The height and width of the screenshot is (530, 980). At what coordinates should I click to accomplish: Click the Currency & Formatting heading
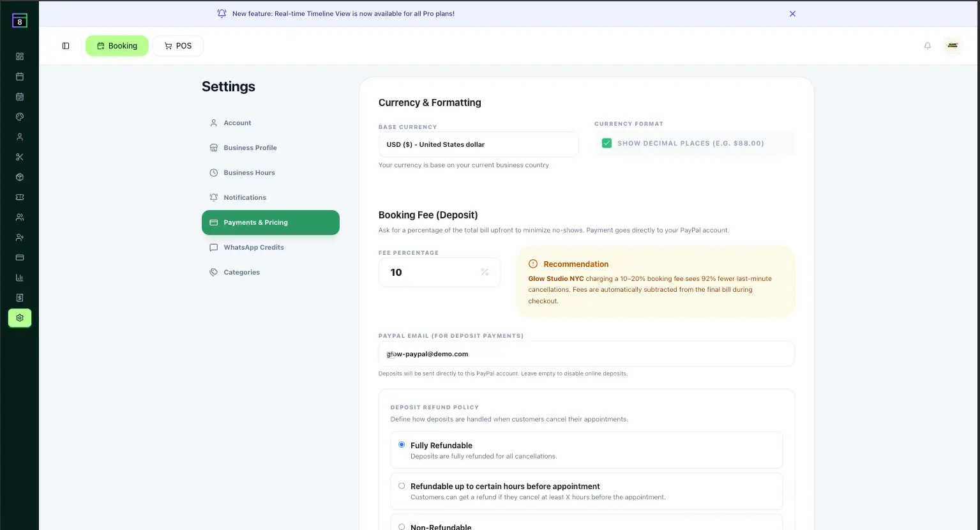tap(430, 103)
